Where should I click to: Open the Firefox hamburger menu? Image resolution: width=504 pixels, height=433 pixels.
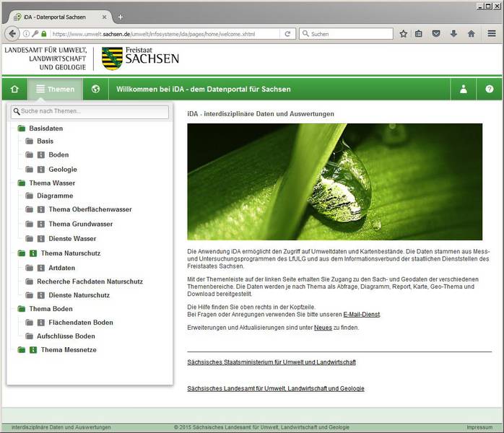click(492, 33)
